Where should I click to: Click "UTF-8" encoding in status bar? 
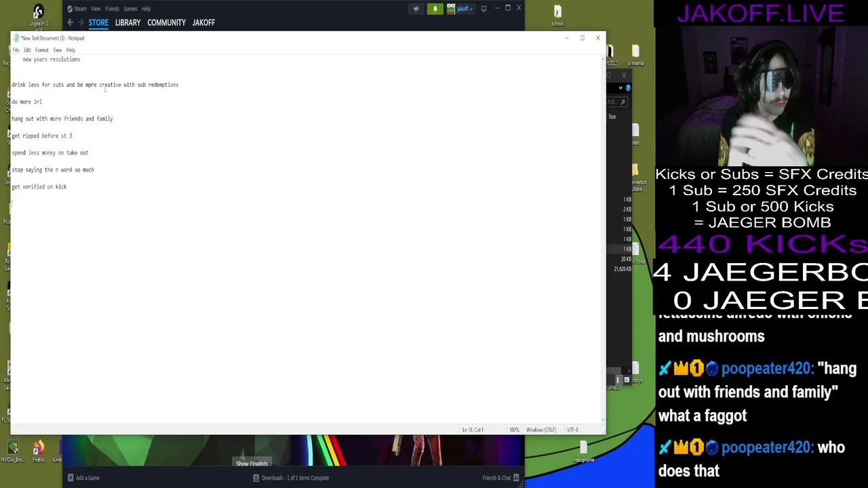pos(572,430)
